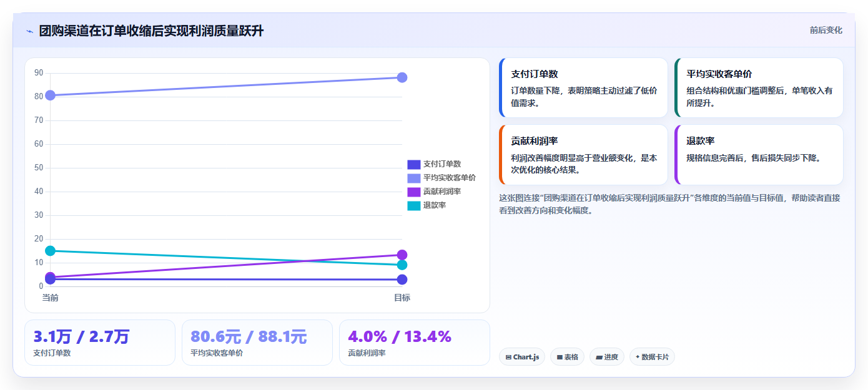Click the title 团购渠道在订单收缩后实现利润质量跃升
The height and width of the screenshot is (390, 868).
152,31
